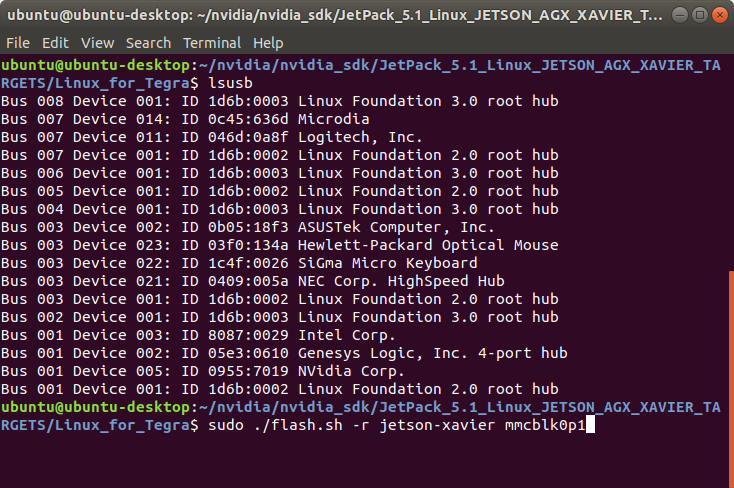Screen dimensions: 734x488
Task: Click the Microdia device line
Action: (x=185, y=119)
